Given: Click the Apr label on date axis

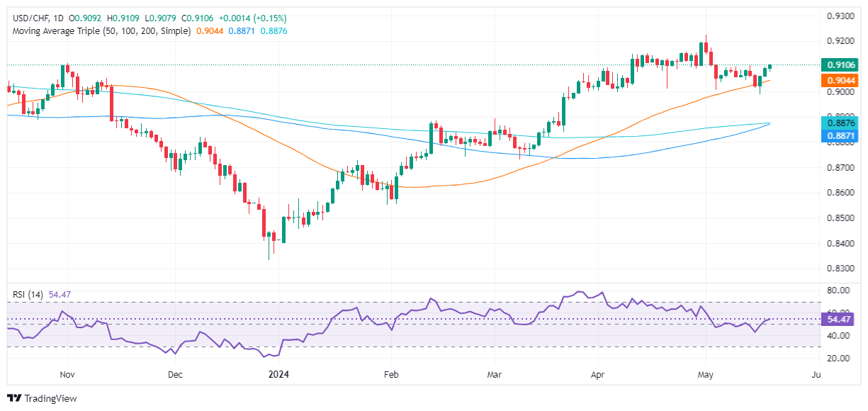Looking at the screenshot, I should tap(599, 373).
